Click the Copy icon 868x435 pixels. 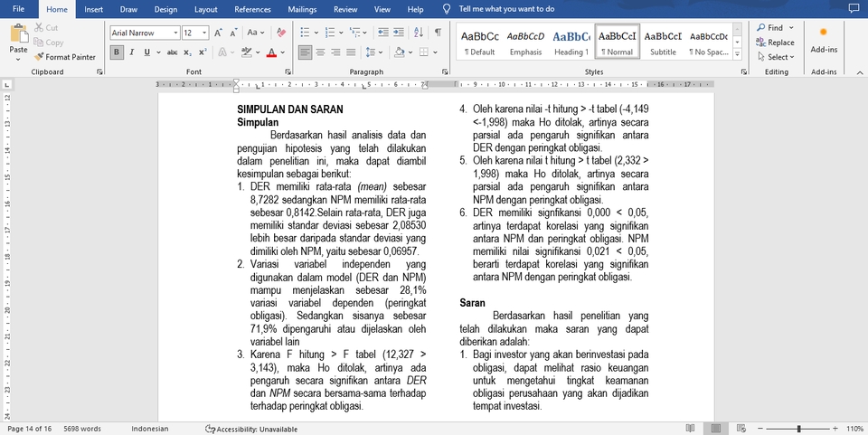39,43
